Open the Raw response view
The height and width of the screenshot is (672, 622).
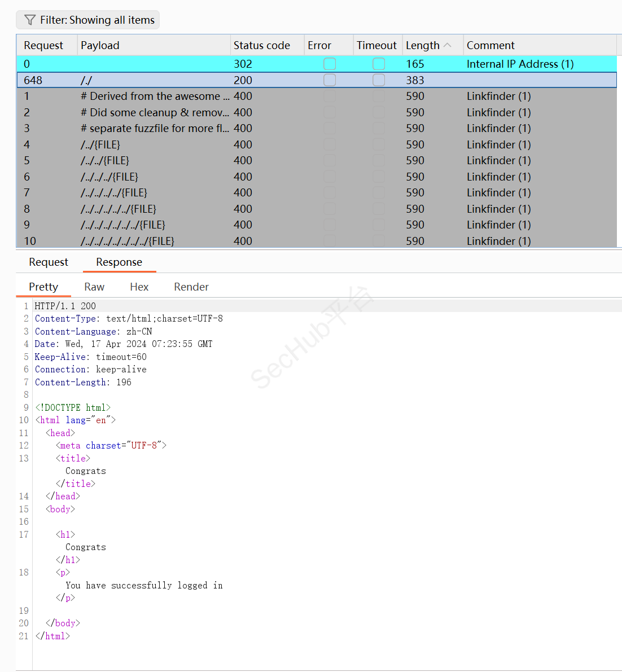(x=94, y=287)
